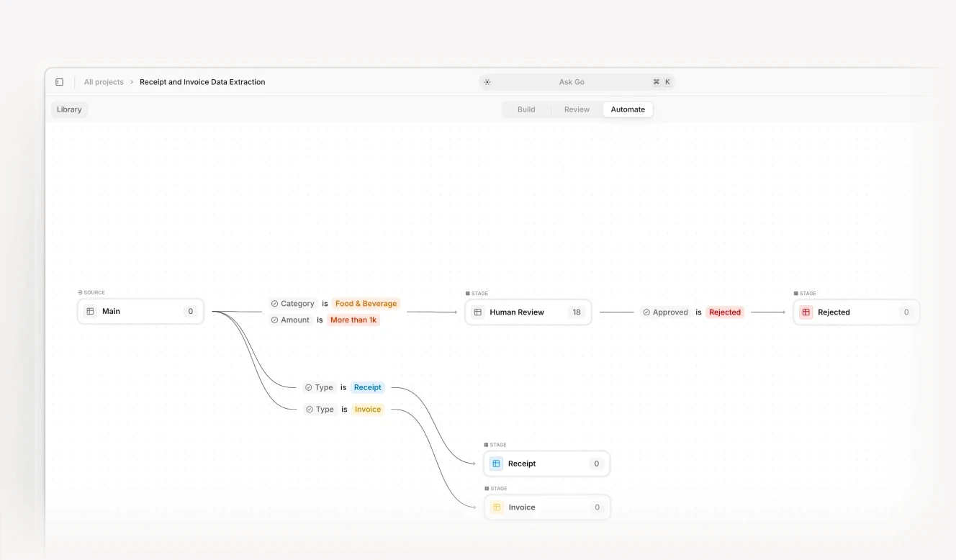Screen dimensions: 956x560
Task: Click the STAGE label above Invoice
Action: pos(496,488)
